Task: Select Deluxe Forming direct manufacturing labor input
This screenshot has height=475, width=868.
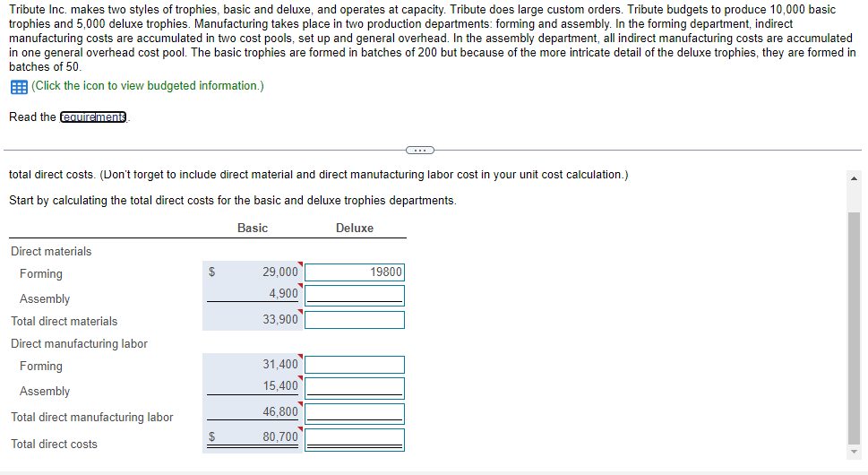Action: pyautogui.click(x=355, y=365)
